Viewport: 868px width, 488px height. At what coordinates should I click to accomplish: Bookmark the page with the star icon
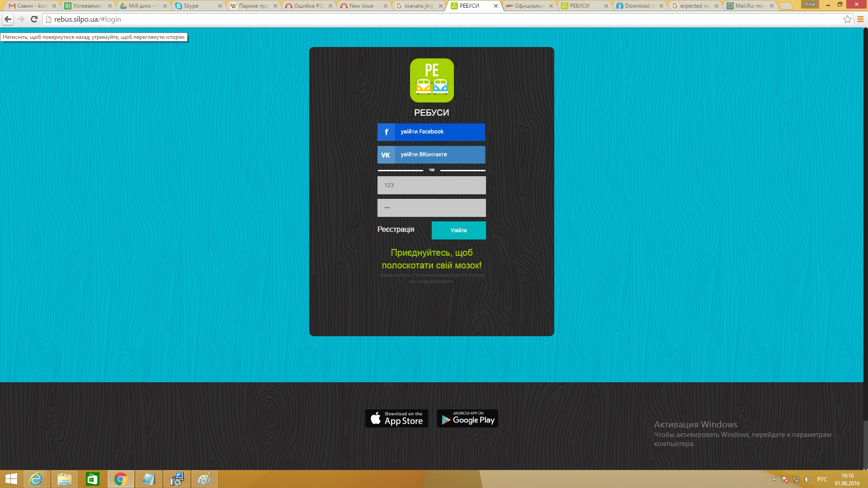coord(847,19)
